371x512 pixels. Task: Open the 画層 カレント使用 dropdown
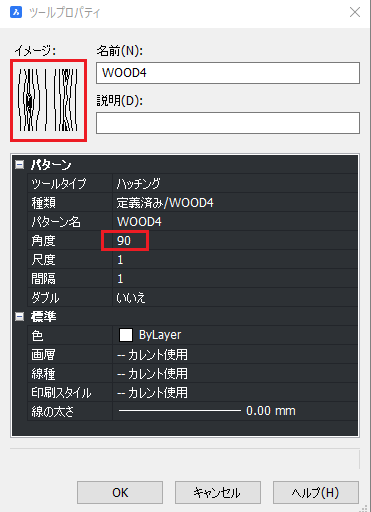pyautogui.click(x=235, y=354)
